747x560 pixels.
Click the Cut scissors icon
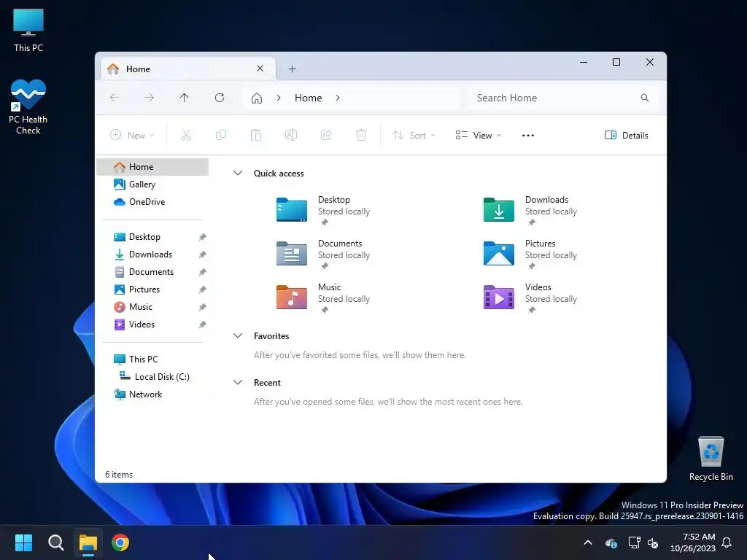(x=186, y=135)
